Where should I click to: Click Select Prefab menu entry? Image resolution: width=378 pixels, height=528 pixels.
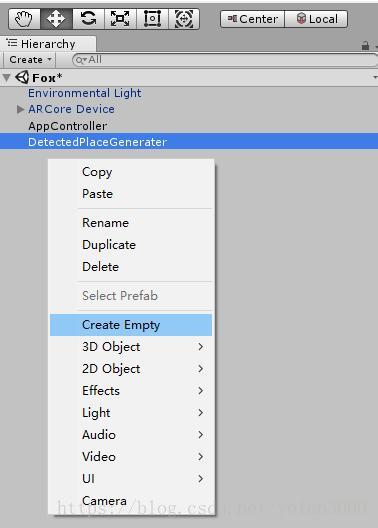coord(131,296)
